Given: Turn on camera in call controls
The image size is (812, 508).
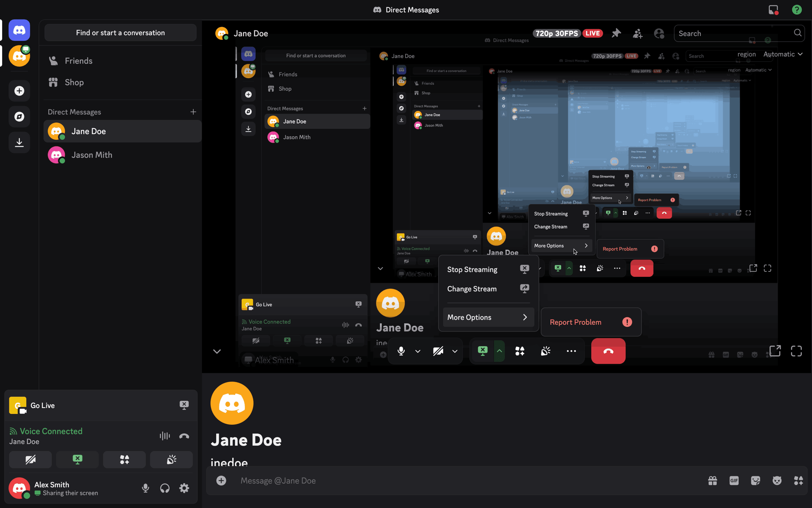Looking at the screenshot, I should click(x=438, y=351).
